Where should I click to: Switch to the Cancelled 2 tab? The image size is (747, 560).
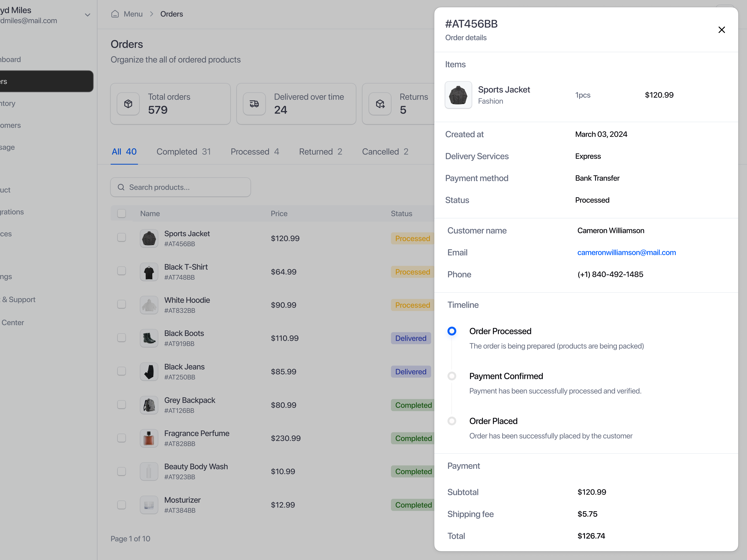[x=385, y=152]
